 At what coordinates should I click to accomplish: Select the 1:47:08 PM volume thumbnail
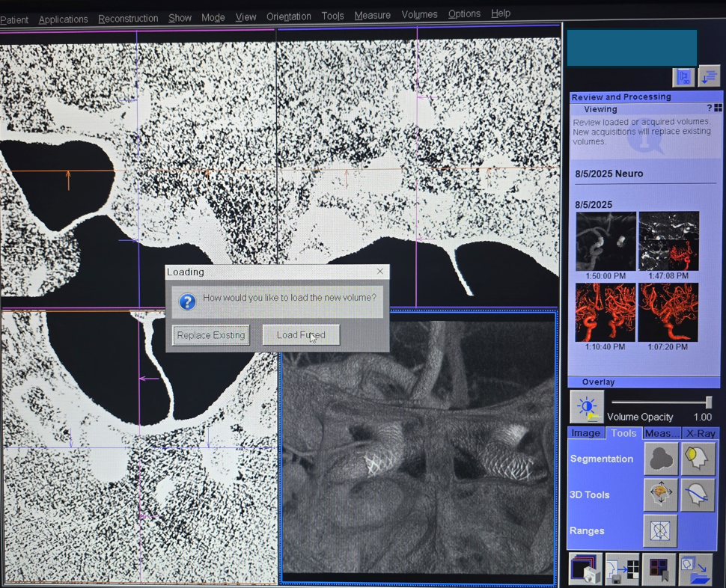coord(668,241)
